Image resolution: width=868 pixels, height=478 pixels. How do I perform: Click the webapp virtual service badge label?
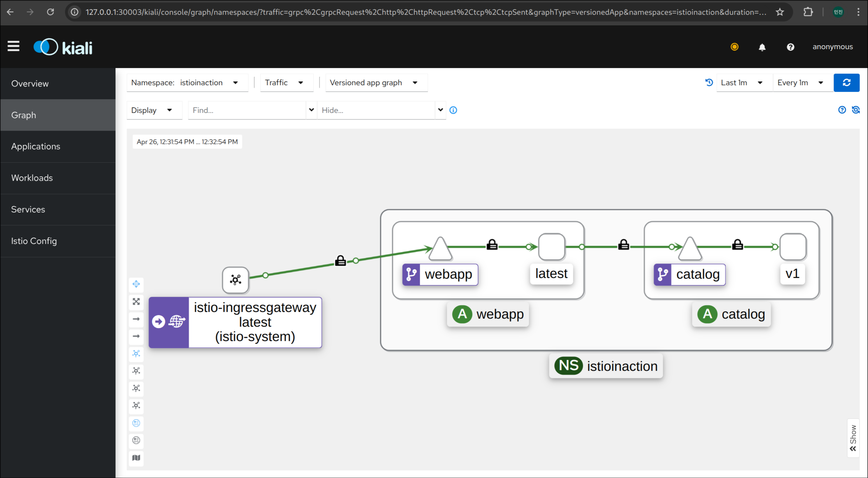coord(440,274)
